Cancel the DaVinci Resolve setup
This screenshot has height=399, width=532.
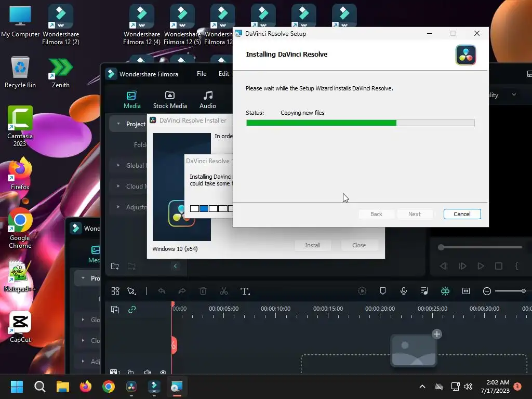[x=462, y=214]
